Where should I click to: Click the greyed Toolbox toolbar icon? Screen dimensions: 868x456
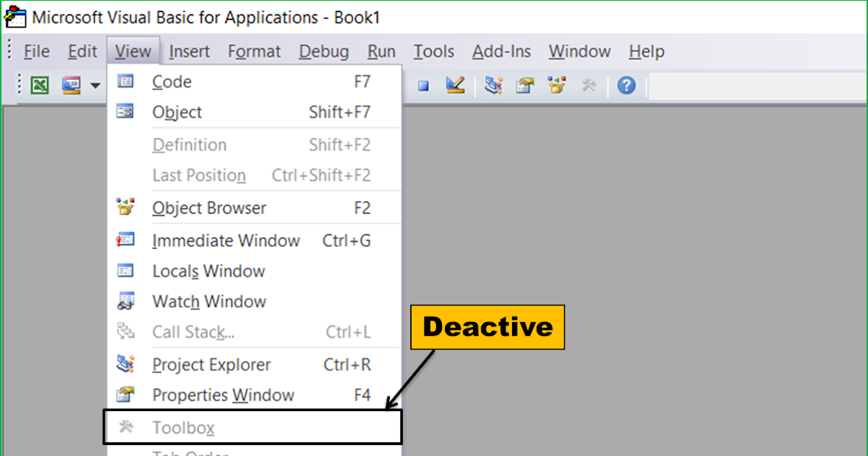click(x=588, y=85)
